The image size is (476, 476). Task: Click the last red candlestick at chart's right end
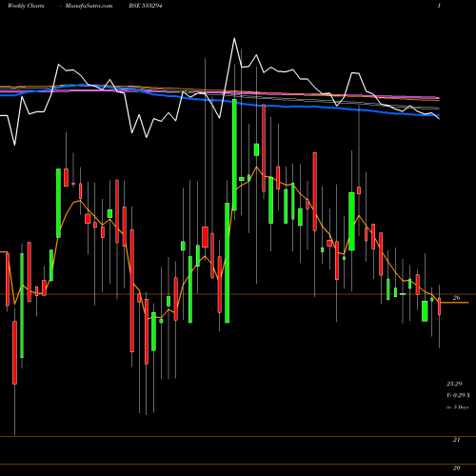click(x=440, y=307)
